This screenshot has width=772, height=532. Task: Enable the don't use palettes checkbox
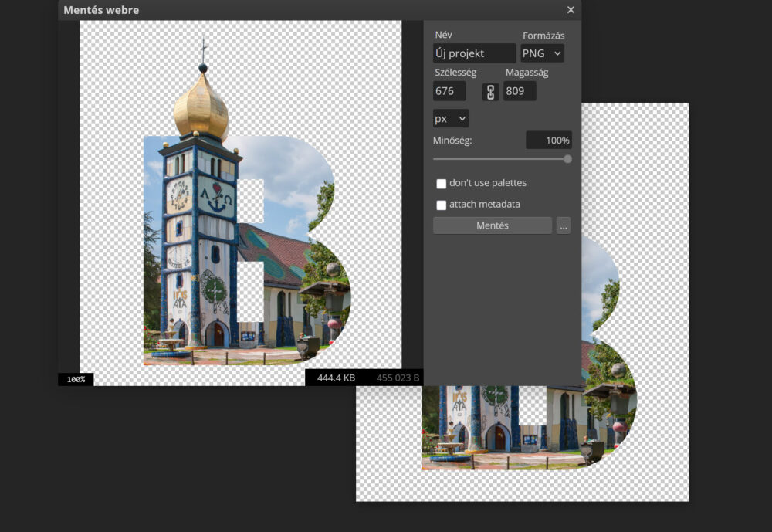441,184
